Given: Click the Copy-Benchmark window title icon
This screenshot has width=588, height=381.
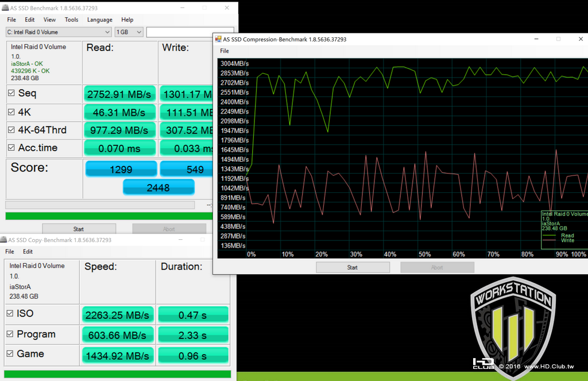Looking at the screenshot, I should [x=4, y=239].
